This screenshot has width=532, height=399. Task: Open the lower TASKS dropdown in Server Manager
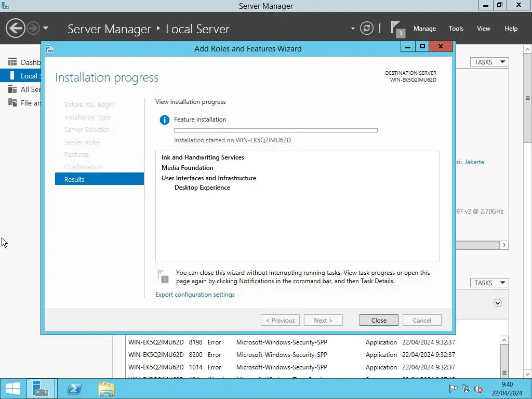pos(489,283)
